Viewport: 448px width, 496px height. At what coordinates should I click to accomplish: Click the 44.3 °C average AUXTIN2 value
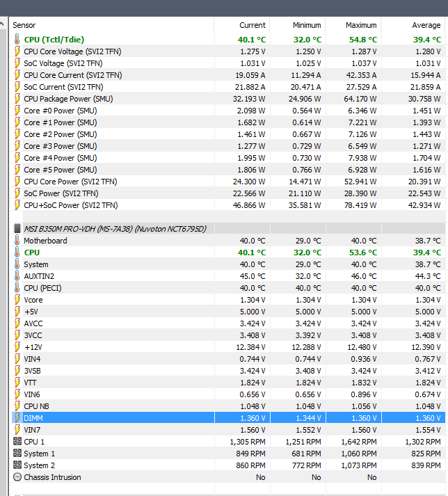point(428,276)
